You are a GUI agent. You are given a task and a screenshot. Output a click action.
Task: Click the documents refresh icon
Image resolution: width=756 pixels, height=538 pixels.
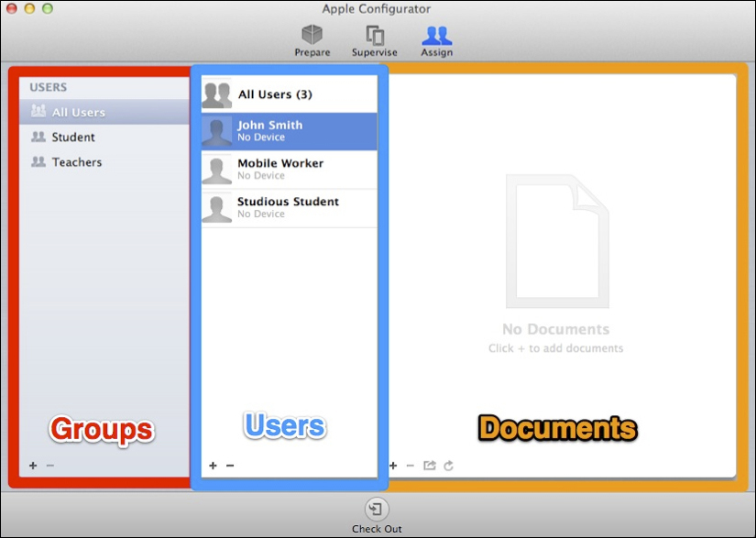(x=448, y=466)
